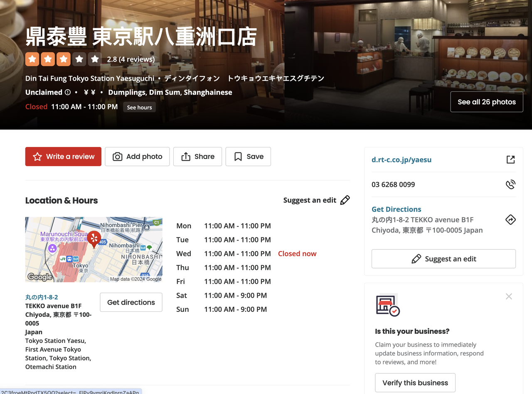Save this business with the Save button
Screen dimensions: 532x394
tap(248, 157)
